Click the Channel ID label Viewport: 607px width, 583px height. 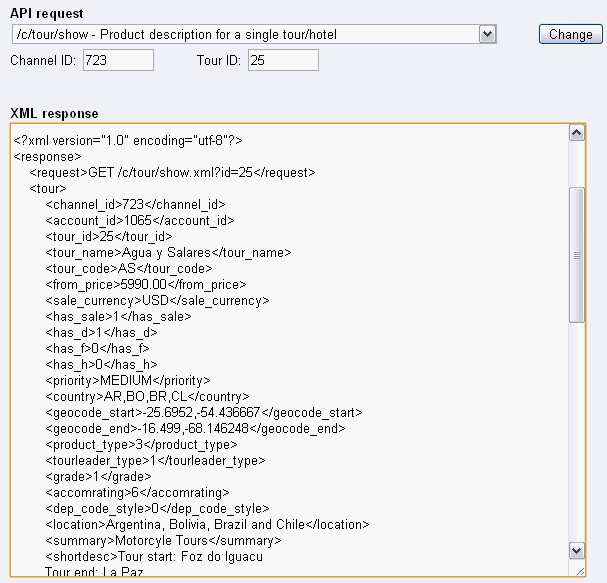[x=43, y=60]
